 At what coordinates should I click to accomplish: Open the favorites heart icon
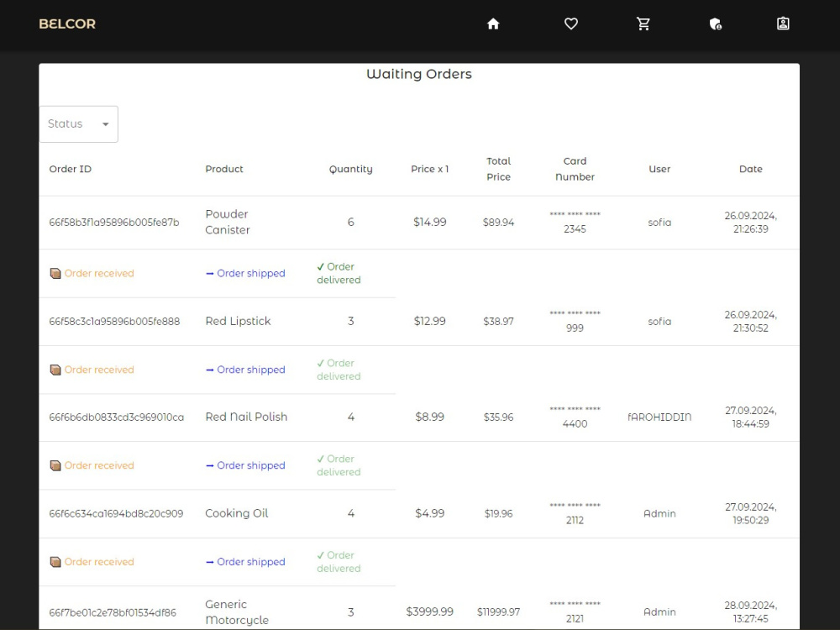tap(571, 24)
